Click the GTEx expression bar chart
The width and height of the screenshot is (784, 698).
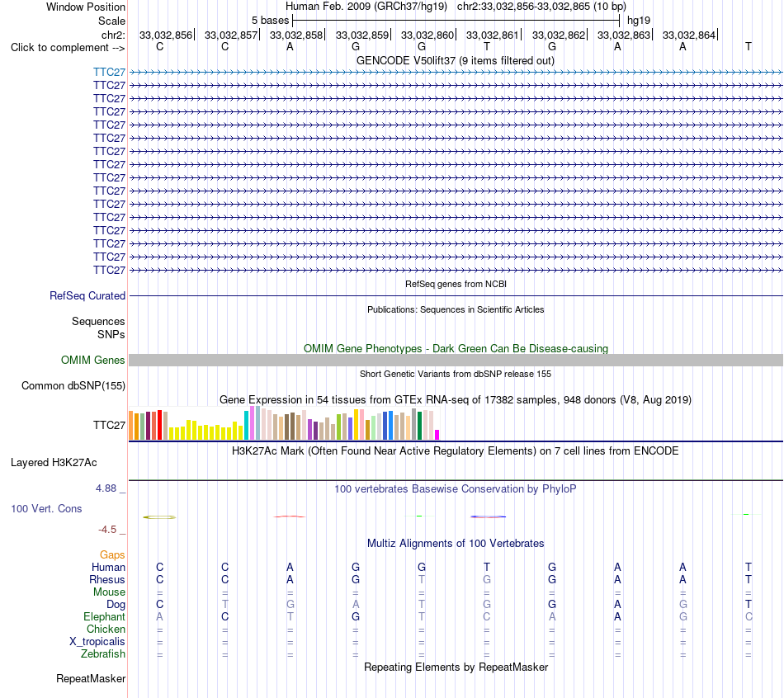pos(284,423)
